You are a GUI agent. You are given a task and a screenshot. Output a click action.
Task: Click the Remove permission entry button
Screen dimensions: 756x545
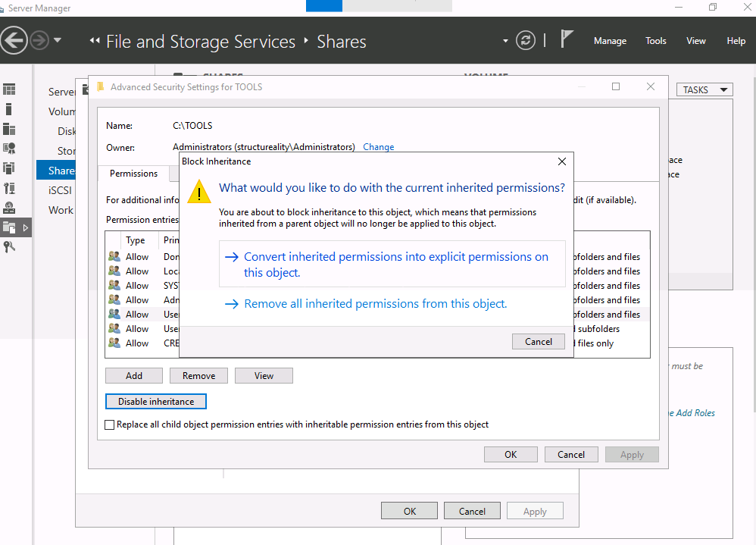click(198, 376)
